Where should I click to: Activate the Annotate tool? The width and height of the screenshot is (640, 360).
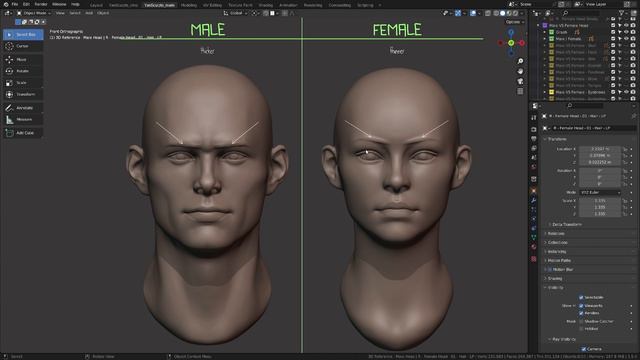click(x=23, y=108)
